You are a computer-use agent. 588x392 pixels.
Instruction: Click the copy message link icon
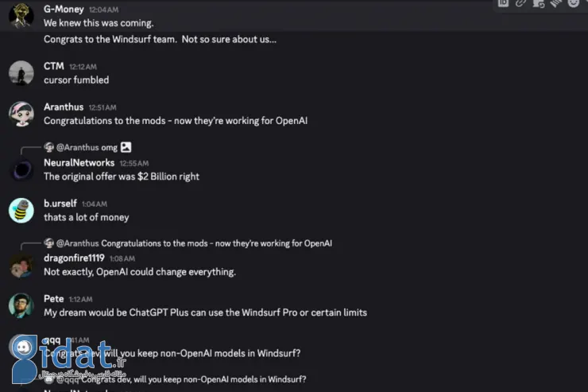pyautogui.click(x=520, y=3)
